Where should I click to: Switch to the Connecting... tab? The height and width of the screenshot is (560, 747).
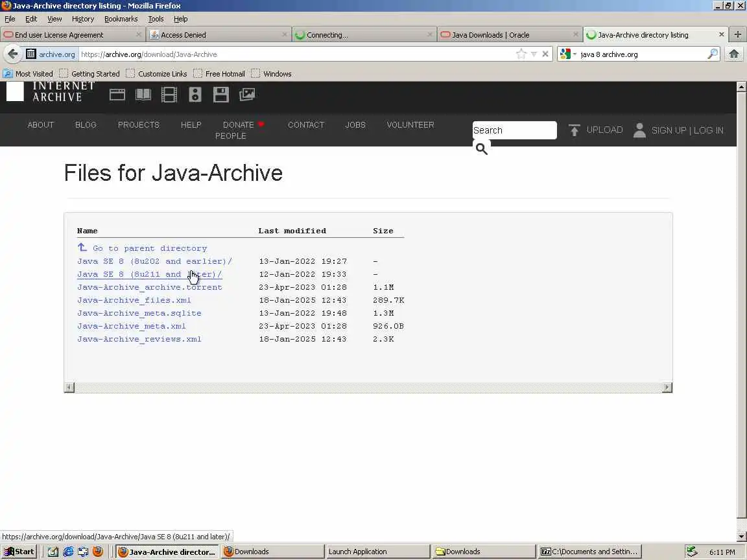[364, 35]
